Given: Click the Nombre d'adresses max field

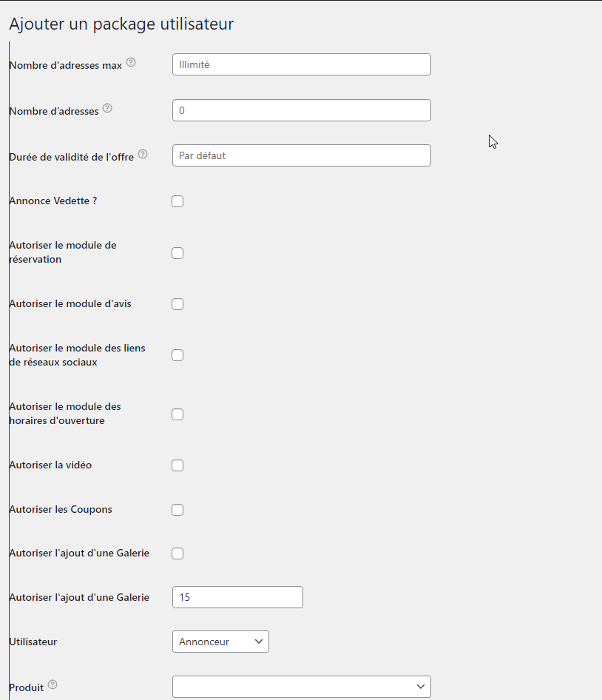Looking at the screenshot, I should (301, 64).
